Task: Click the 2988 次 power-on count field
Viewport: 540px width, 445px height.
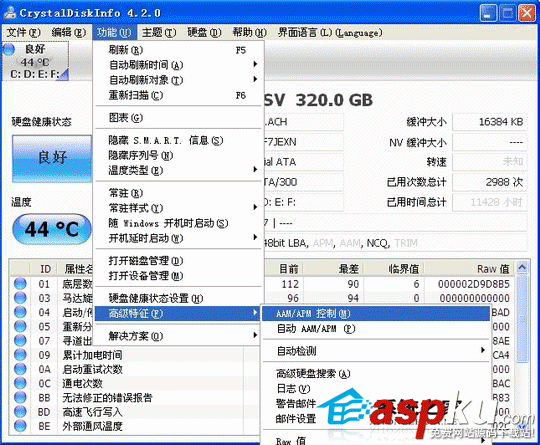Action: click(x=490, y=182)
